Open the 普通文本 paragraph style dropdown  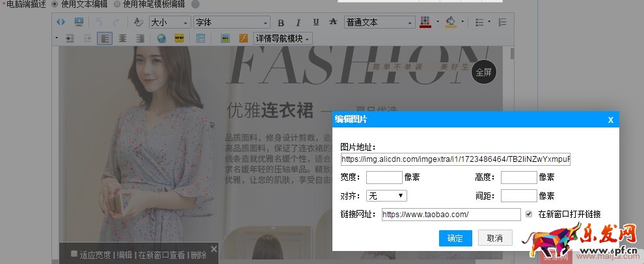[379, 23]
